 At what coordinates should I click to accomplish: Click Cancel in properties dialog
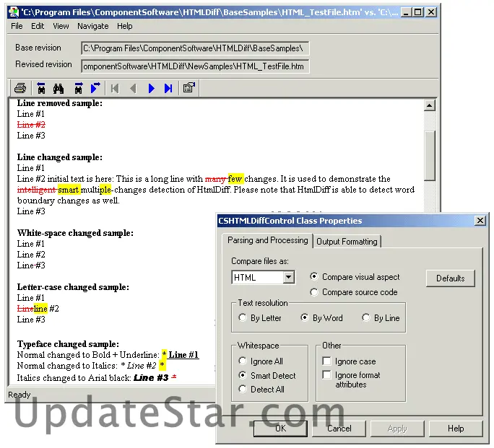(x=339, y=429)
